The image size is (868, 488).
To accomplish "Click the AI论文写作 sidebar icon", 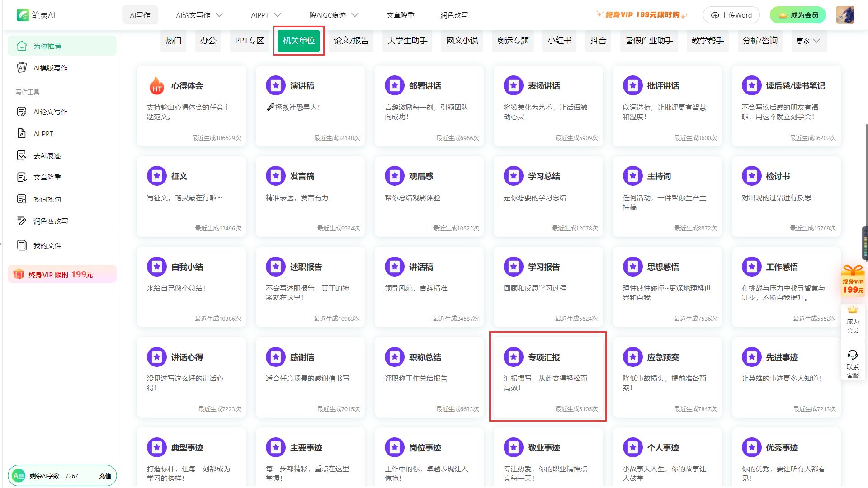I will (21, 112).
